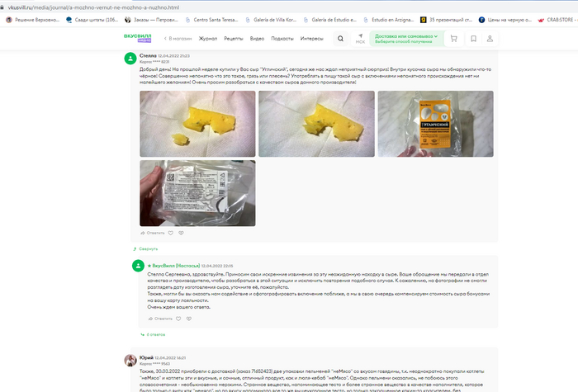Click the ВкусВилл медиа logo
Viewport: 578px width, 392px height.
tap(138, 38)
